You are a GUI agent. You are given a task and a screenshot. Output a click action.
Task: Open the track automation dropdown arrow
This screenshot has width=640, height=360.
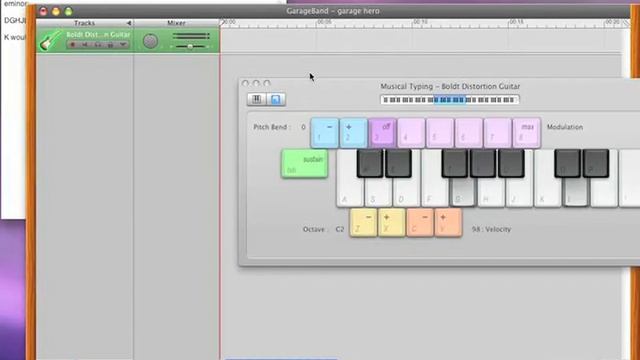[x=123, y=44]
